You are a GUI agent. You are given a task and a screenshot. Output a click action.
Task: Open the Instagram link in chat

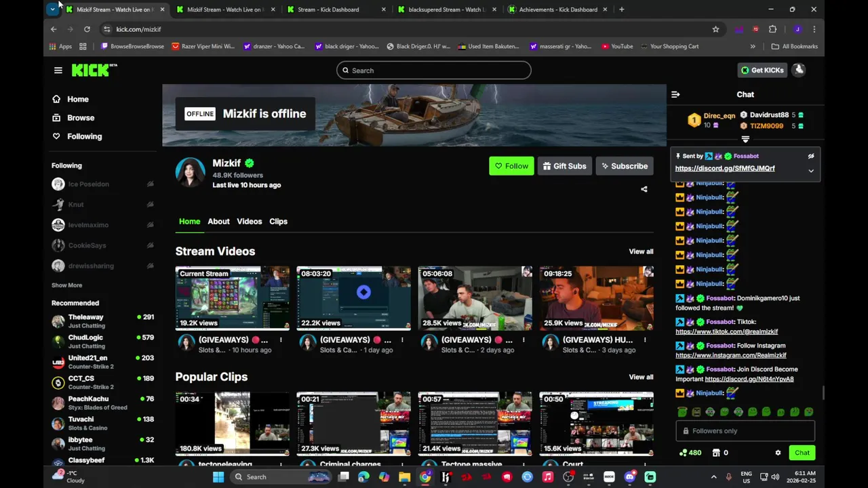[731, 355]
